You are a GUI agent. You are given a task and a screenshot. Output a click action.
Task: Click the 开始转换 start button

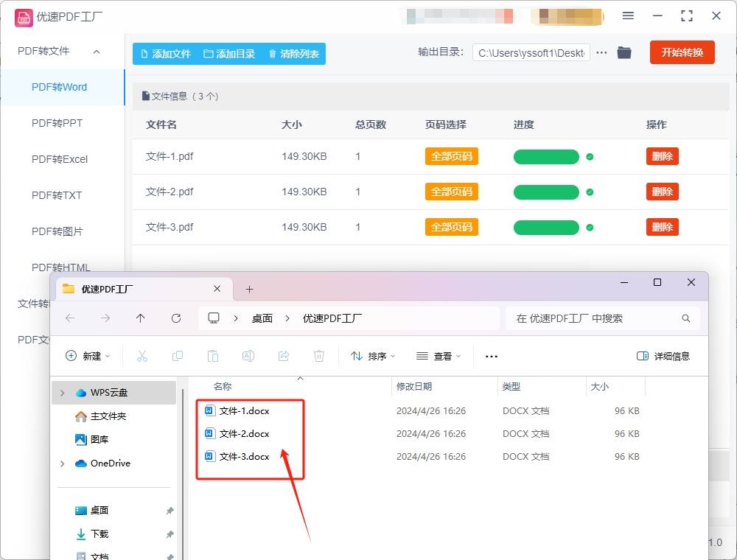682,52
